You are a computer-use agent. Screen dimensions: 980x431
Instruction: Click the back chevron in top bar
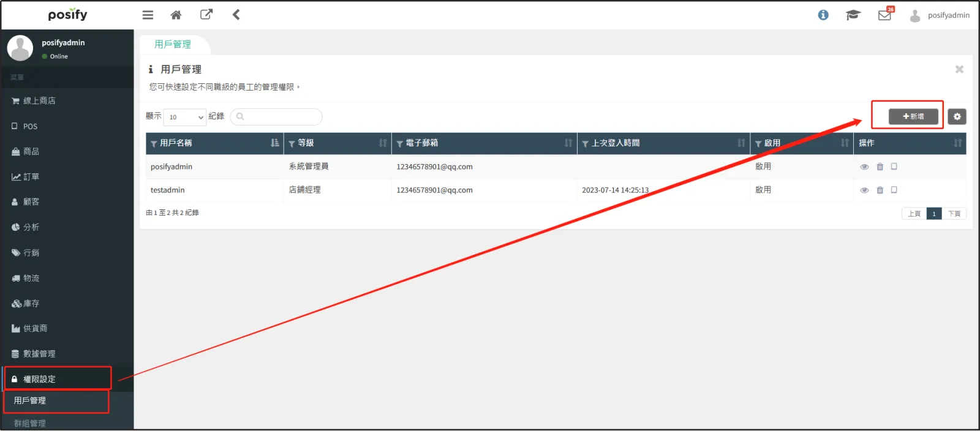(x=236, y=15)
